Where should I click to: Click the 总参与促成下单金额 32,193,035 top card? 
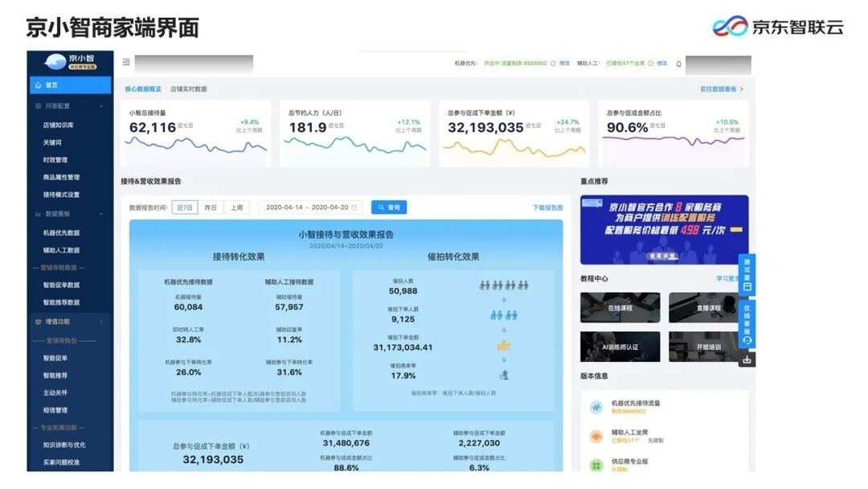pos(514,134)
